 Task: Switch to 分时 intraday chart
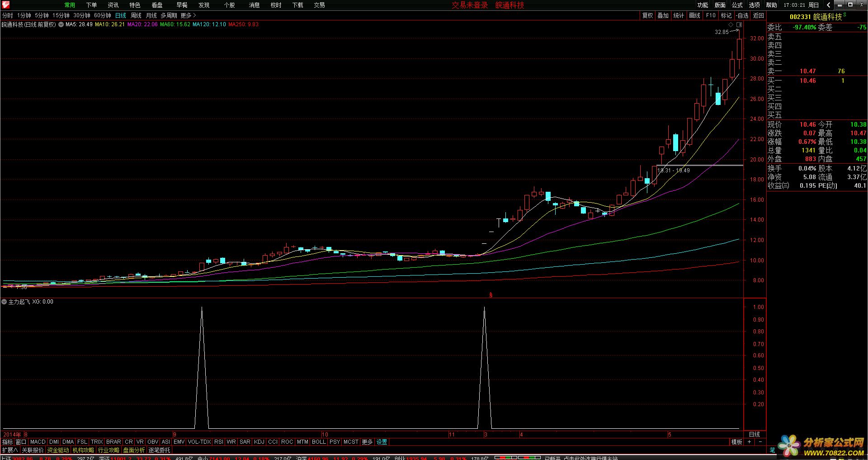(x=8, y=15)
